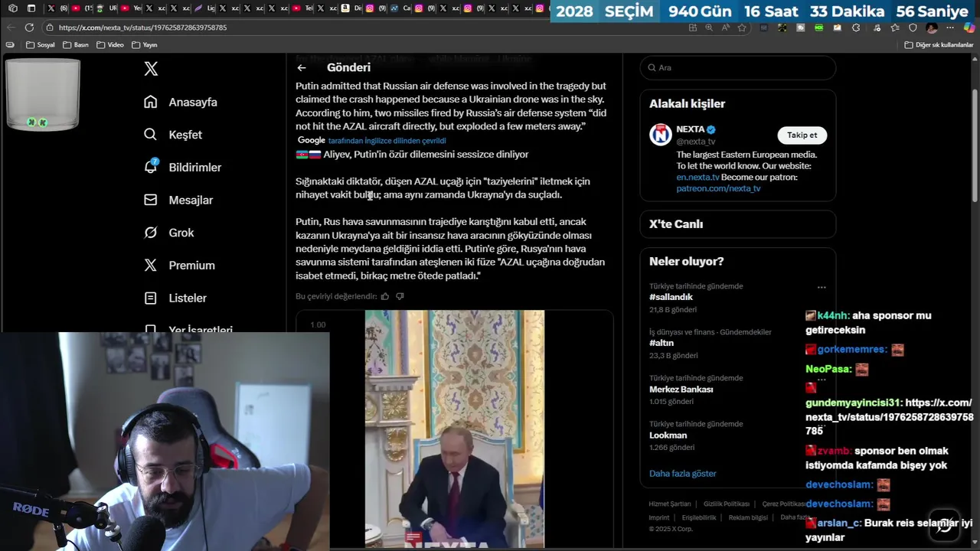Open the en.nexta.tv link

click(x=697, y=177)
